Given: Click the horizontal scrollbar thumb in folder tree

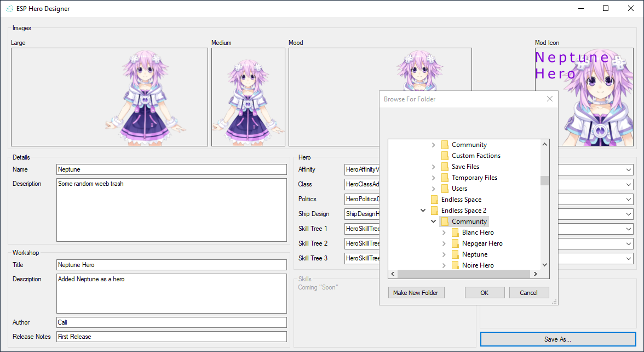Looking at the screenshot, I should coord(464,274).
